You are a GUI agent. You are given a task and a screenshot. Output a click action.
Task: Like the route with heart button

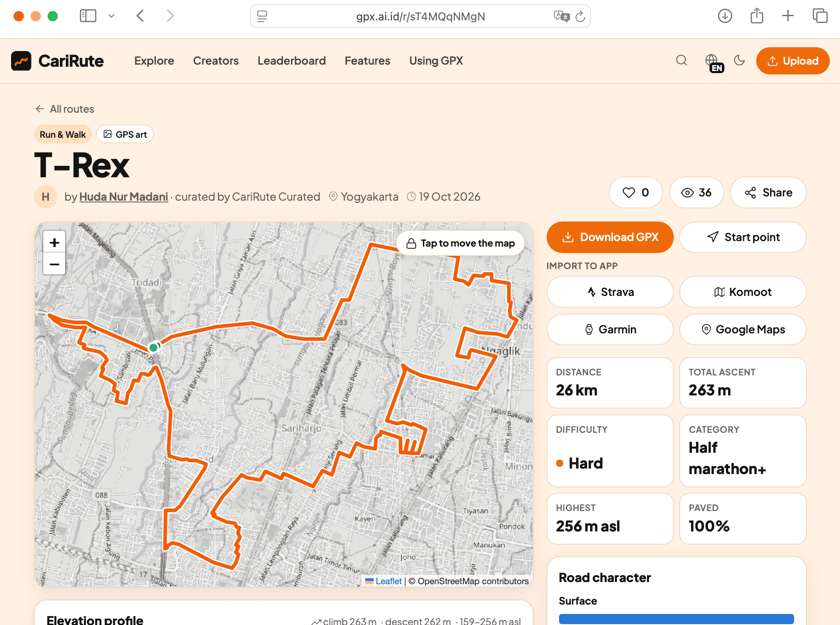coord(636,193)
